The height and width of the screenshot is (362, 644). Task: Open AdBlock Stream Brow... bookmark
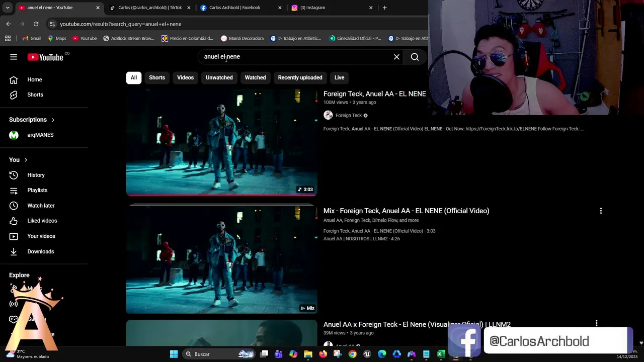(129, 38)
